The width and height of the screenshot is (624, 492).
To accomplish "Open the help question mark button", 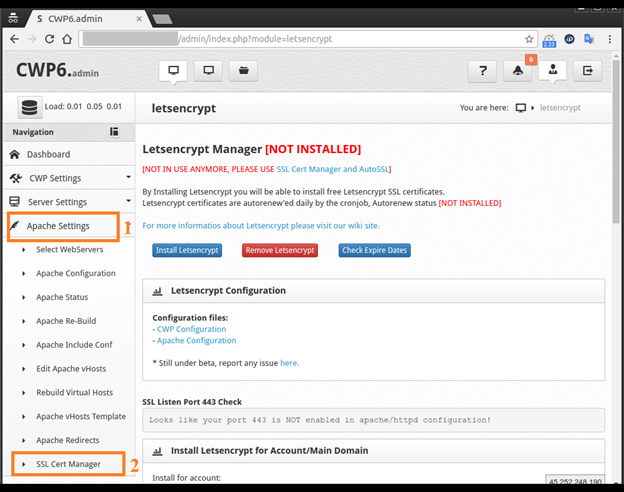I will 482,71.
